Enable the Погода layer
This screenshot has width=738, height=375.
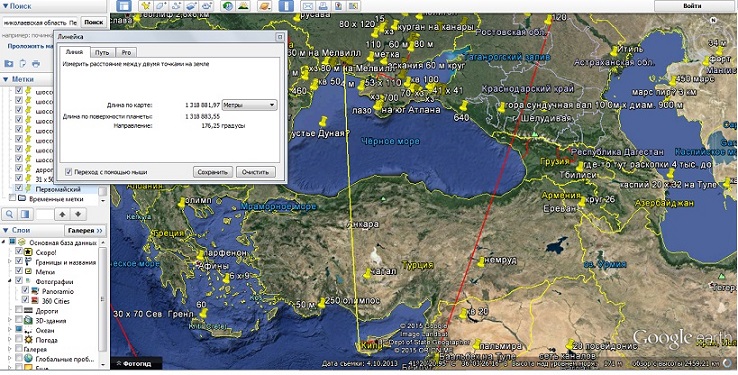[x=19, y=340]
